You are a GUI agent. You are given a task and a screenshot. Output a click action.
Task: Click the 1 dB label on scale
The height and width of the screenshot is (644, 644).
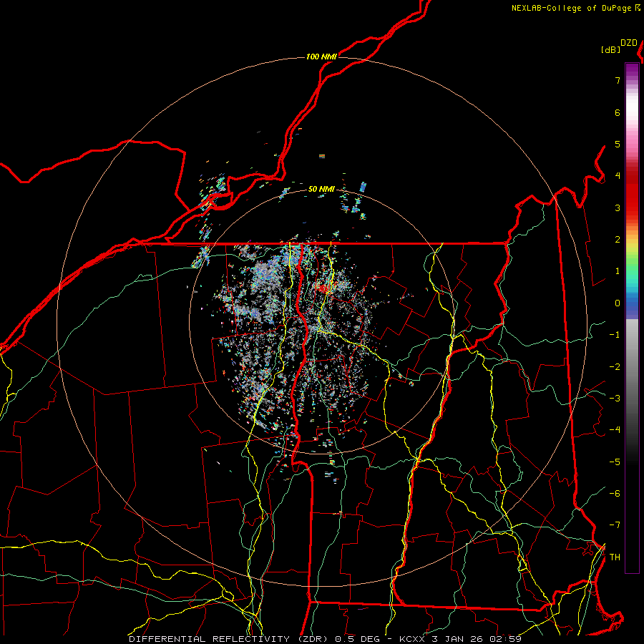point(618,271)
